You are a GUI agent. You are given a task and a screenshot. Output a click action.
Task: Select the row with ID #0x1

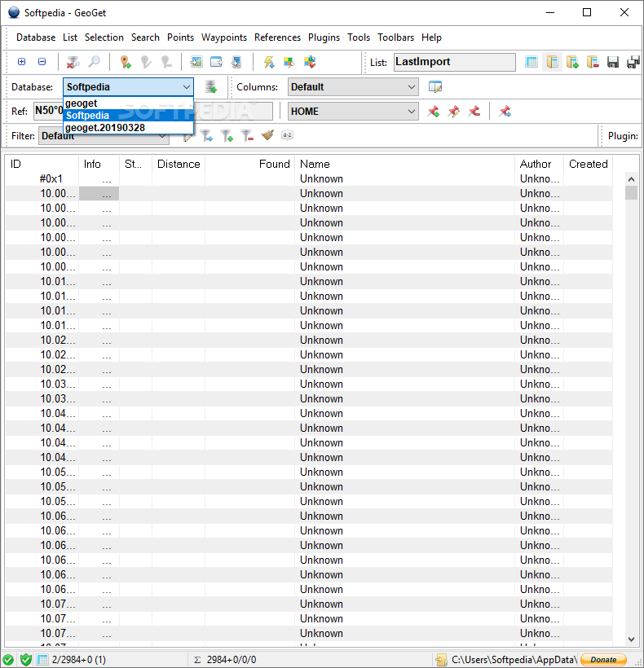(x=309, y=179)
